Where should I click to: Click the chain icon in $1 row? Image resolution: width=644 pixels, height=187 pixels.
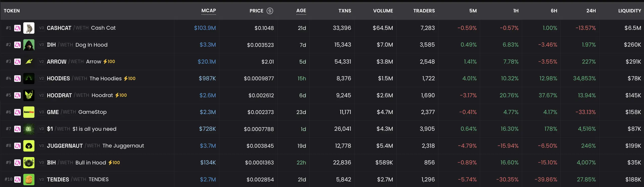tap(17, 129)
